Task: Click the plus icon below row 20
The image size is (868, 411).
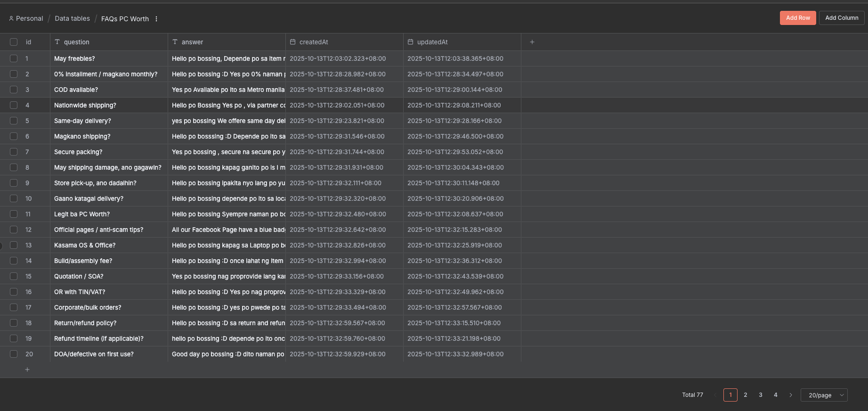Action: 27,370
